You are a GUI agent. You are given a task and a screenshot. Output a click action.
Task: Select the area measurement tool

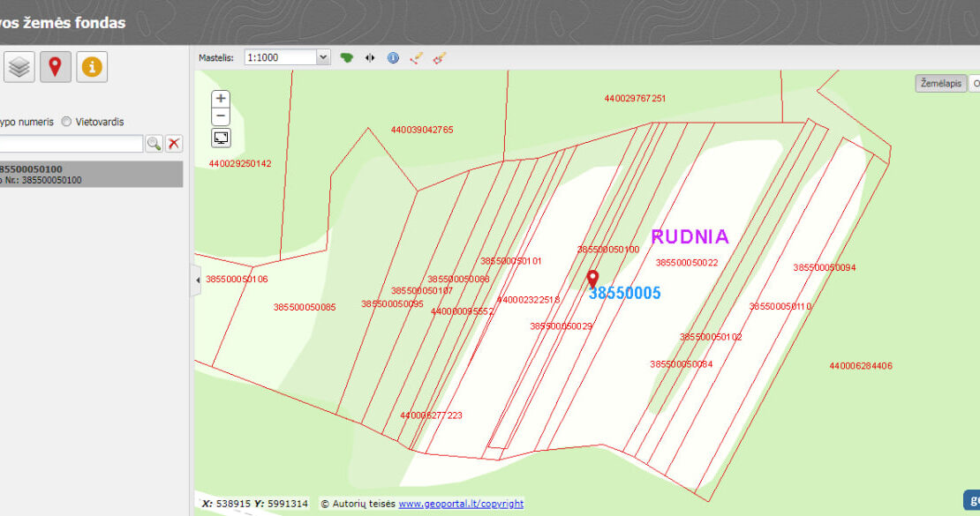coord(439,57)
